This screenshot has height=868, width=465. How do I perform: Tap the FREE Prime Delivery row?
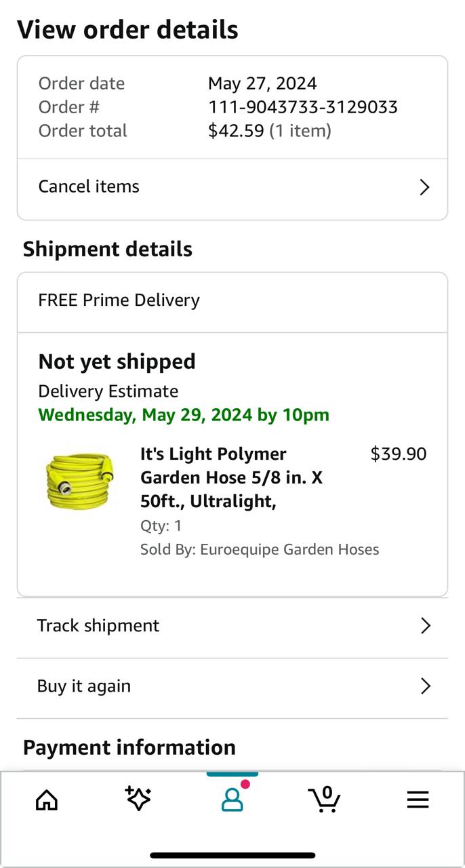119,300
